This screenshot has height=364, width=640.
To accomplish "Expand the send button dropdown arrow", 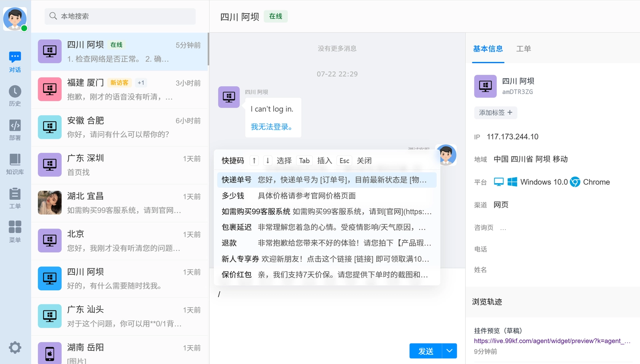I will [450, 351].
